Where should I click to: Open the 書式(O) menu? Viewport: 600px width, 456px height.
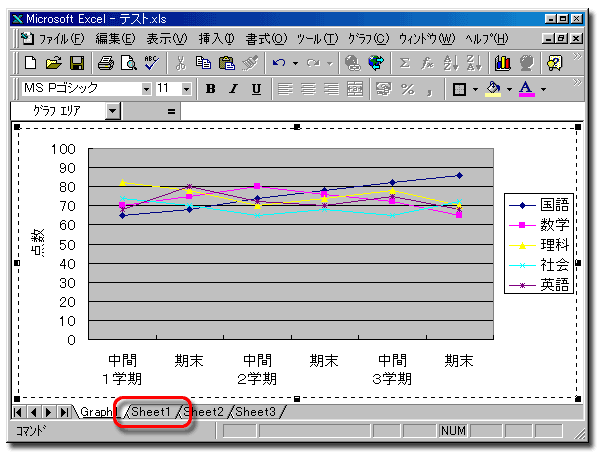click(266, 39)
